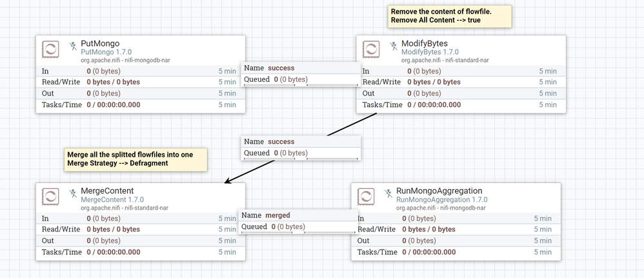Click RunMongoAggregation's Tasks/Time row
The width and height of the screenshot is (644, 278).
point(456,252)
